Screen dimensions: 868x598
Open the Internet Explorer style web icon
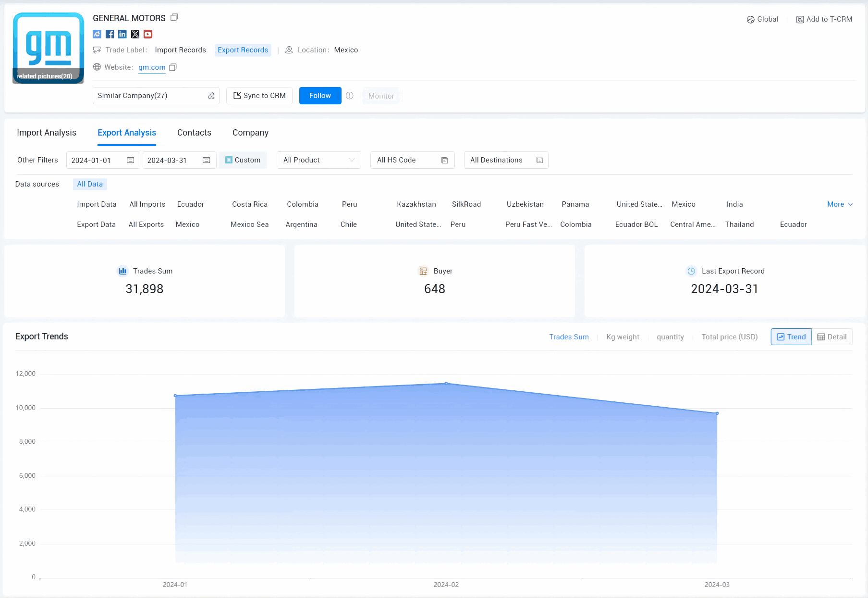coord(97,34)
